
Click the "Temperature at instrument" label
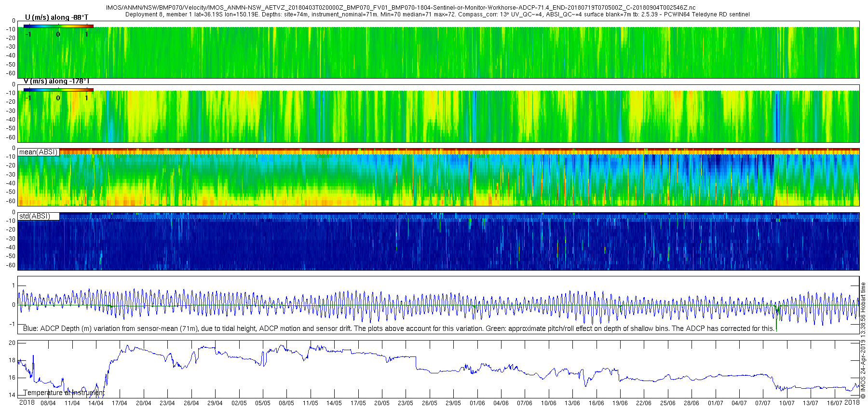tap(64, 393)
